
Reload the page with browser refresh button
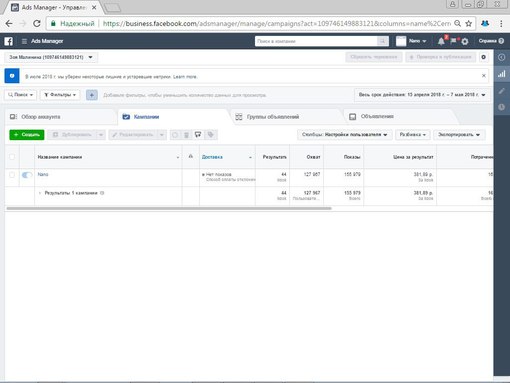click(x=37, y=23)
